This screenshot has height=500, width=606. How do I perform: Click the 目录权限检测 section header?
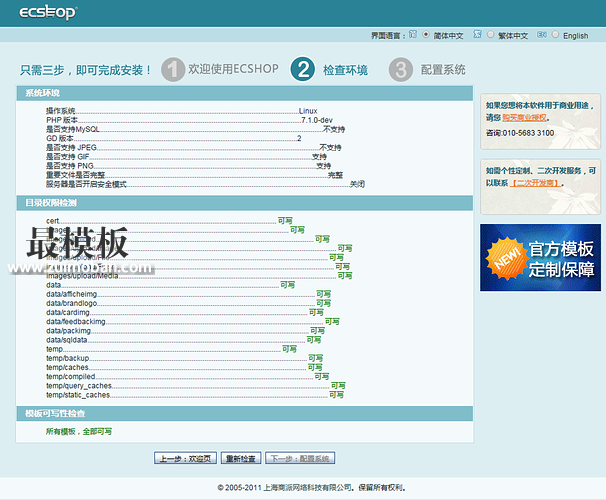[x=244, y=203]
